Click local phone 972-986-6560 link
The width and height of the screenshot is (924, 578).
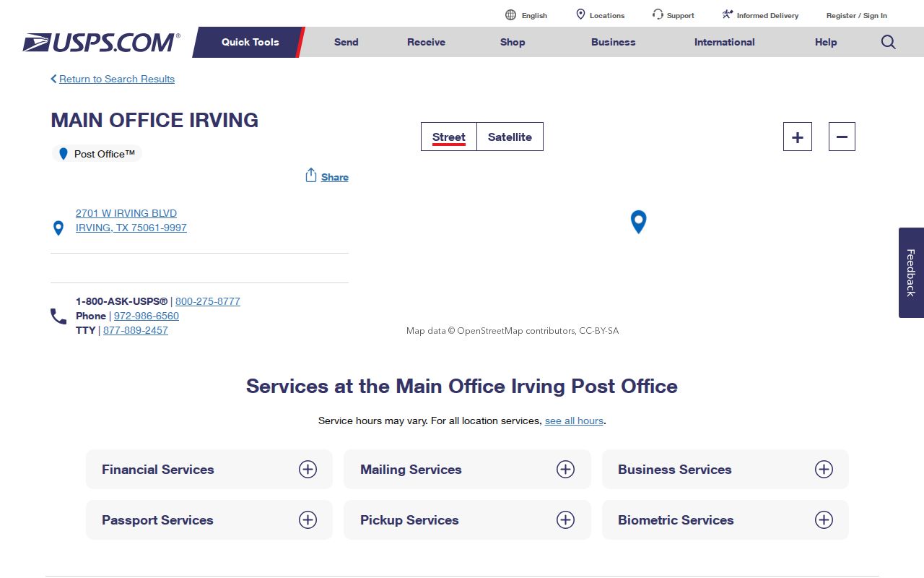[x=147, y=316]
